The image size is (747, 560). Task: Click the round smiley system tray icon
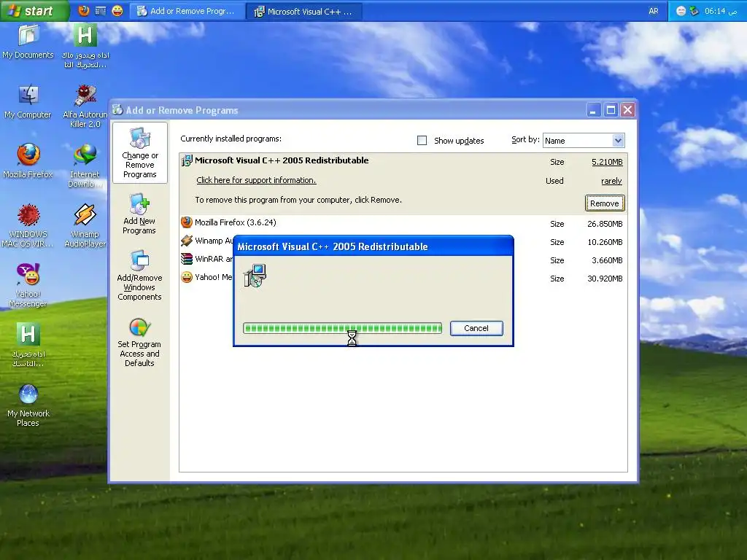pos(681,11)
